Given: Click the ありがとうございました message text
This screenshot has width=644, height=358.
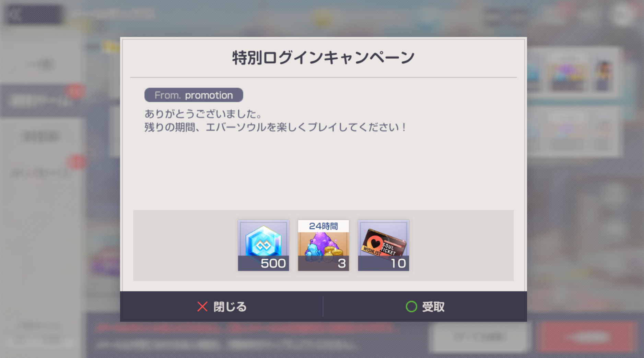Looking at the screenshot, I should tap(203, 114).
